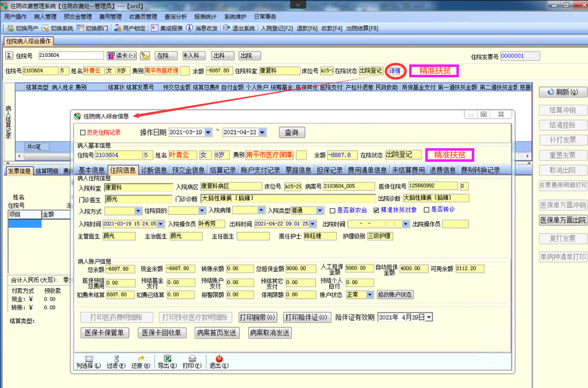Viewport: 588px width, 388px height.
Task: Click the 主任医生 input field
Action: (x=253, y=236)
